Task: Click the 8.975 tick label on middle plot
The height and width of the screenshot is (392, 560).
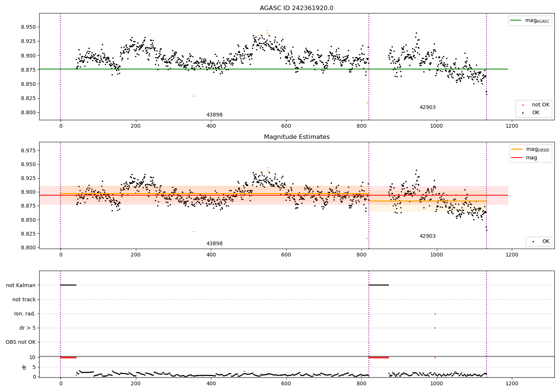Action: (x=28, y=150)
